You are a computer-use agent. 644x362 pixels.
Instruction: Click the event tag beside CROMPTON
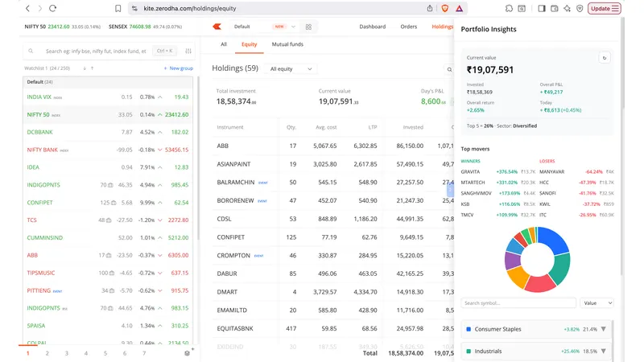pyautogui.click(x=258, y=256)
